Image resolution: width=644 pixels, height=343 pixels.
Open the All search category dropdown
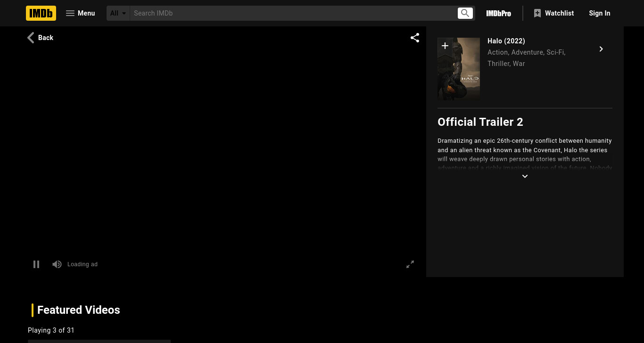[118, 13]
